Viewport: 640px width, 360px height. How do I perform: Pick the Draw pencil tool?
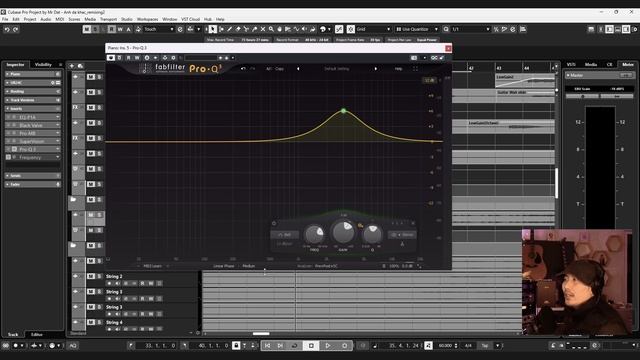[x=229, y=29]
